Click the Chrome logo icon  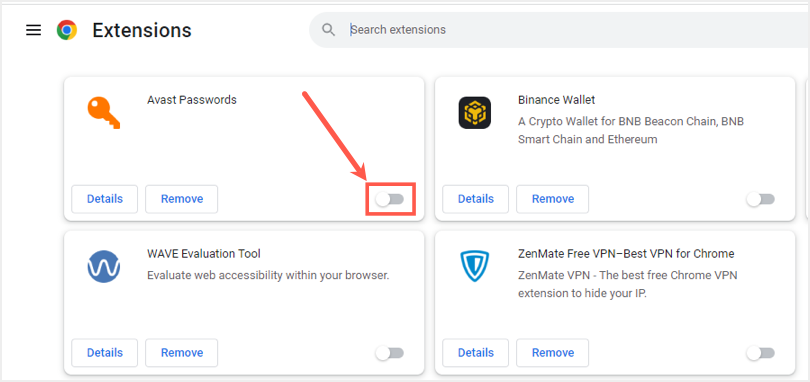(67, 30)
